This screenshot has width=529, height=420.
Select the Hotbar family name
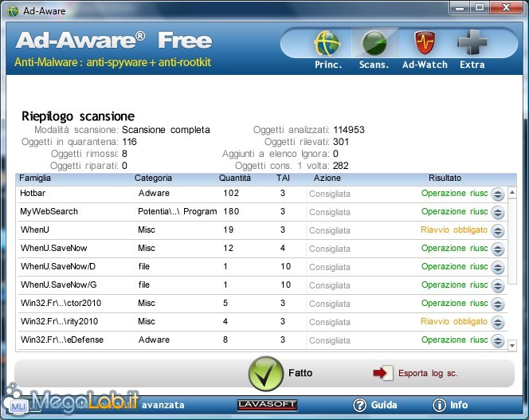33,193
